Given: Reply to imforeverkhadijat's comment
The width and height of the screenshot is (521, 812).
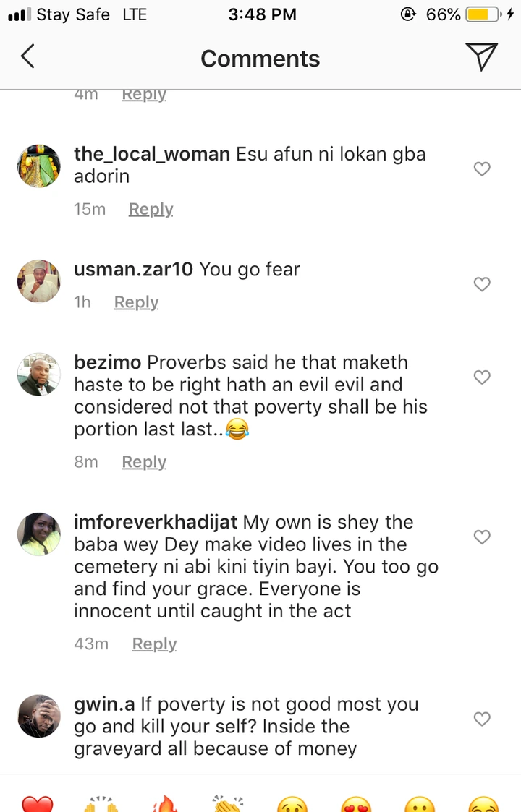Looking at the screenshot, I should coord(154,644).
